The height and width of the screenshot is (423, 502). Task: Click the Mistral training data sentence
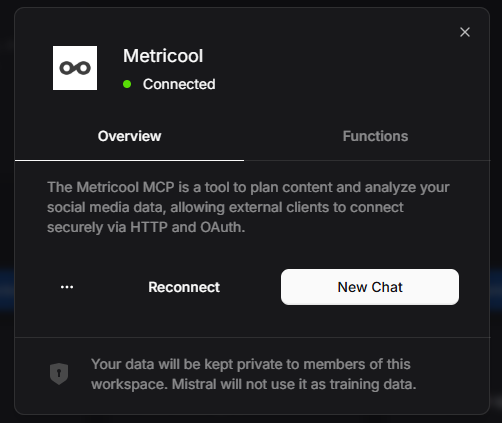tap(294, 384)
